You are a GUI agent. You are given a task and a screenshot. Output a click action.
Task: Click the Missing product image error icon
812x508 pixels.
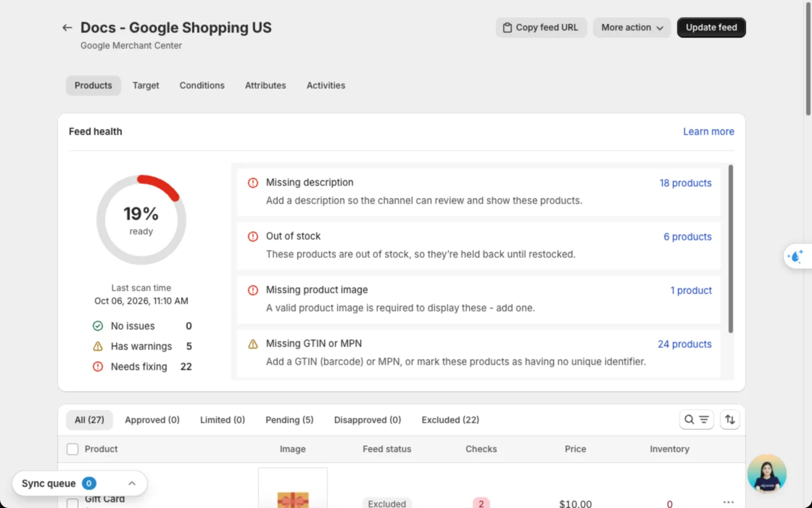tap(253, 290)
